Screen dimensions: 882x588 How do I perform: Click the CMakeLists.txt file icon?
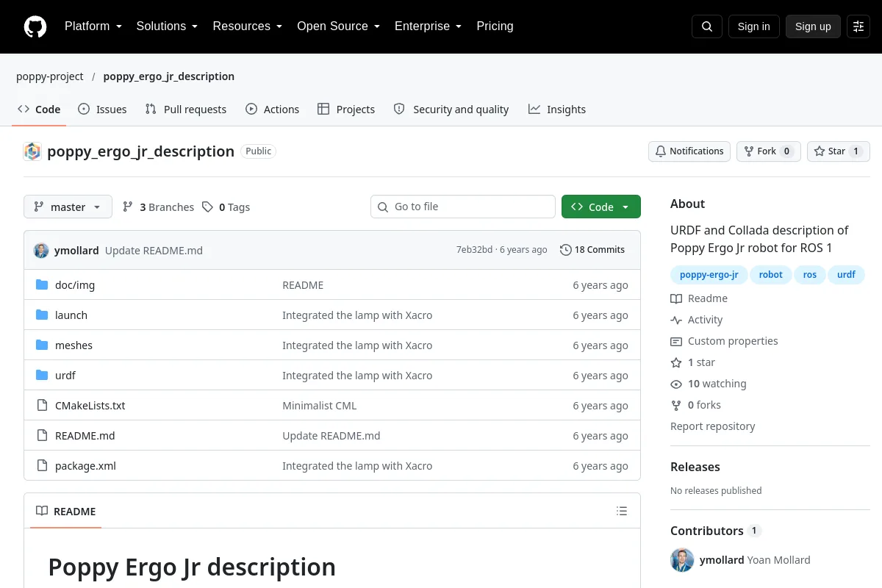42,406
